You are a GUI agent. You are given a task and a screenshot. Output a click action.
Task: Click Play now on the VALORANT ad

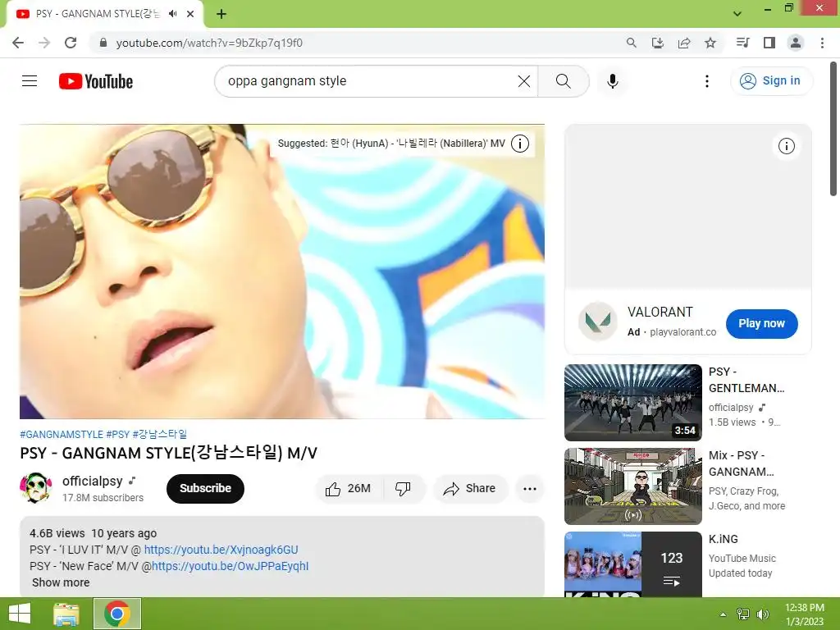click(x=761, y=323)
